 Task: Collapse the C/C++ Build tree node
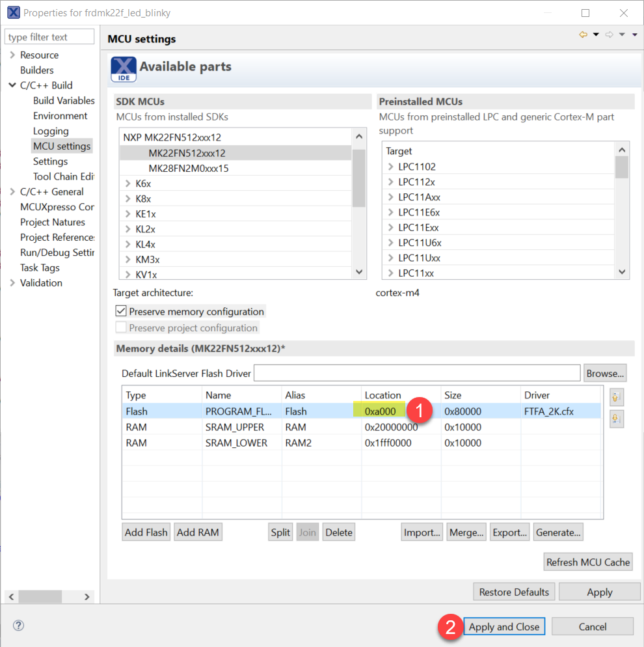point(12,85)
